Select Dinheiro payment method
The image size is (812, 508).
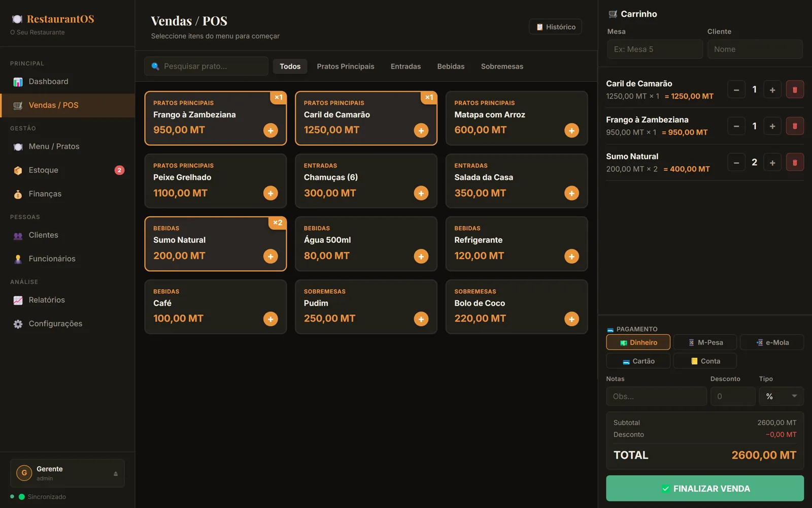pos(638,342)
